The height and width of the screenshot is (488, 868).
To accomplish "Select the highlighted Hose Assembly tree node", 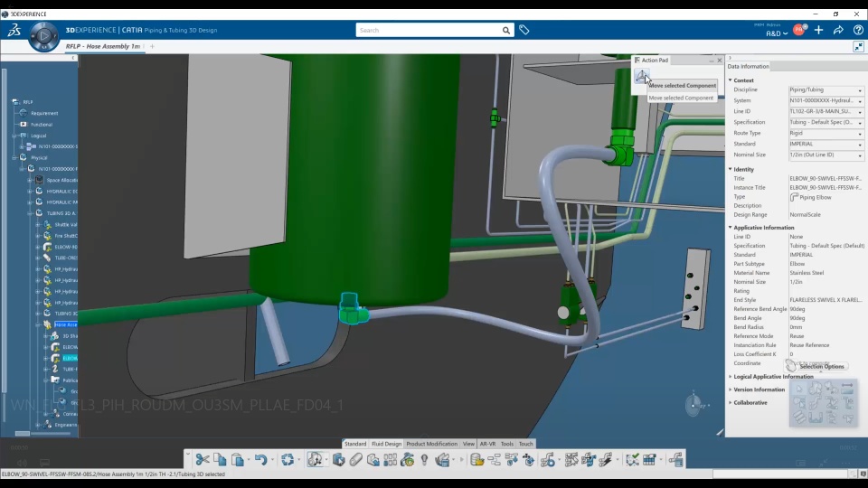I will pos(66,324).
